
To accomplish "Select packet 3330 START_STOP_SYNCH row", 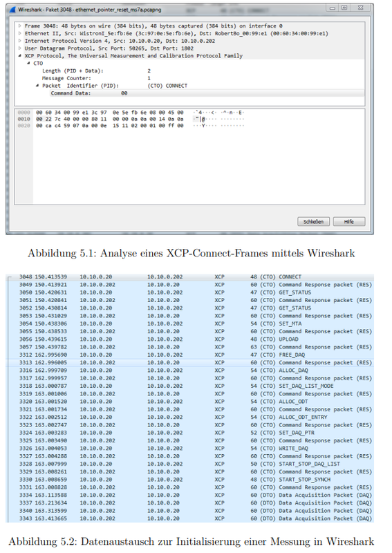I will coord(190,479).
